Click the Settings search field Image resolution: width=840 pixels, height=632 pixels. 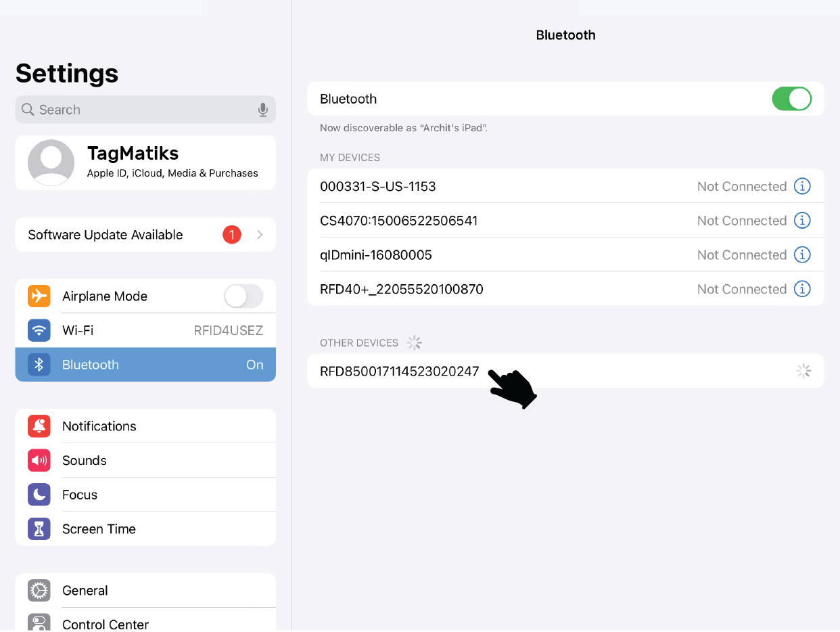[135, 110]
